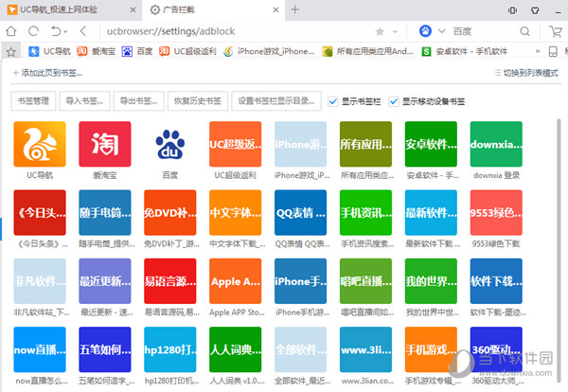The width and height of the screenshot is (568, 392).
Task: Open the 9553绿色 tile
Action: click(496, 213)
